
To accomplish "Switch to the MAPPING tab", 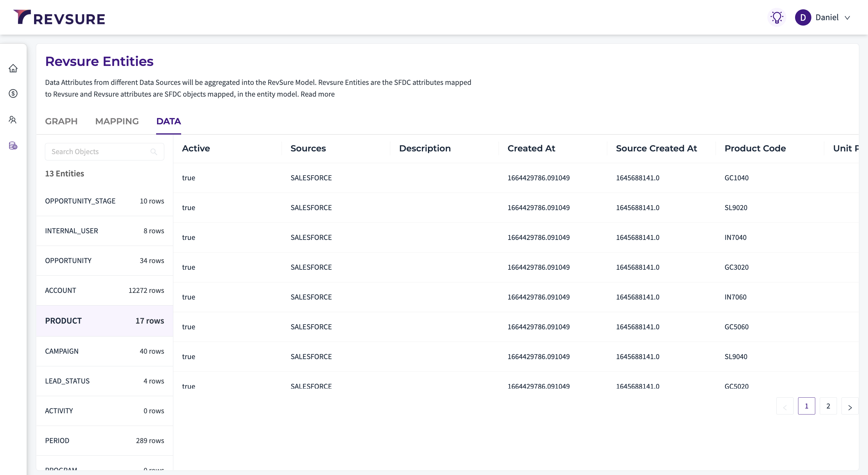I will click(117, 122).
